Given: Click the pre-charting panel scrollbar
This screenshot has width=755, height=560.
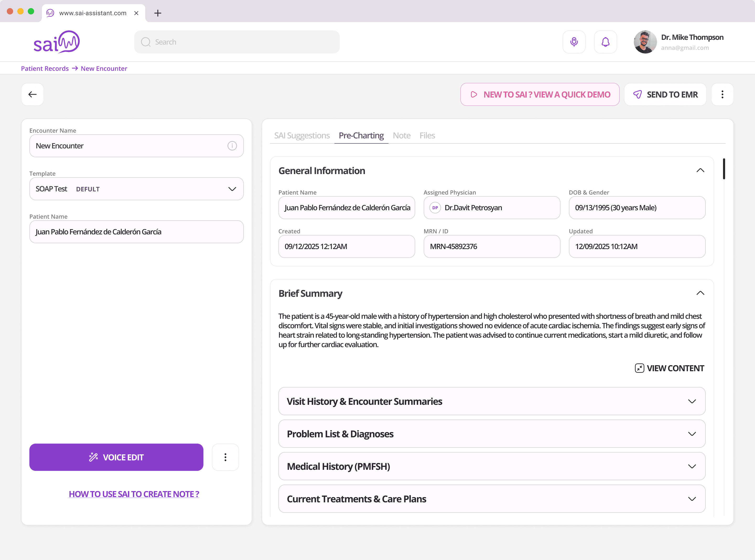Looking at the screenshot, I should coord(724,169).
